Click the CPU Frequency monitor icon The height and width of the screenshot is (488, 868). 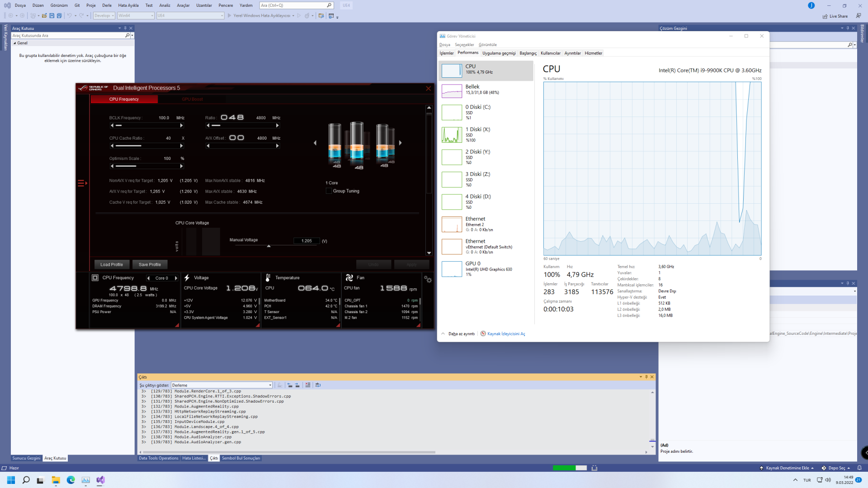click(95, 278)
